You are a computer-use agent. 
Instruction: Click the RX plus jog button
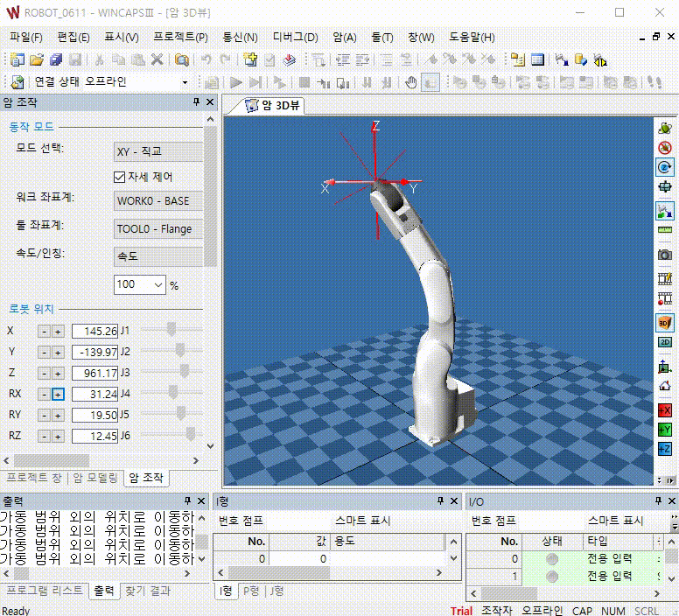pos(58,394)
